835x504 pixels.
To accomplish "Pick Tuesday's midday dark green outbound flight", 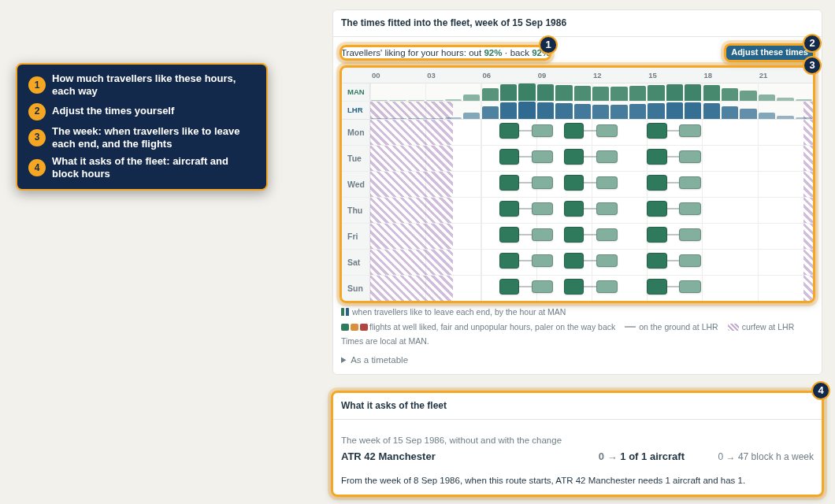I will click(x=573, y=157).
